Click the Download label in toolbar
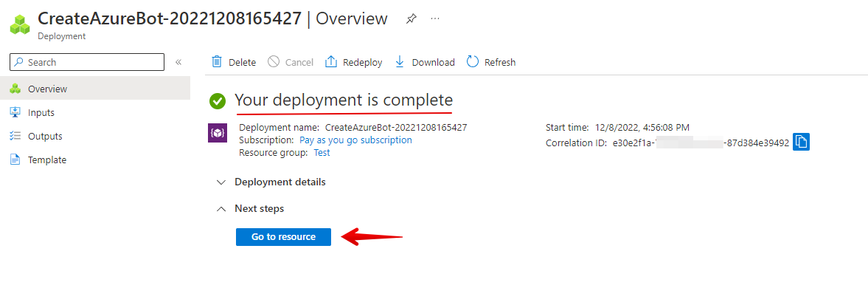 [434, 63]
